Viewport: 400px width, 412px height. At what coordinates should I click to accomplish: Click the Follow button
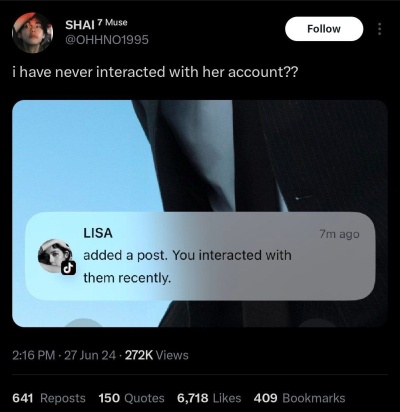(324, 29)
